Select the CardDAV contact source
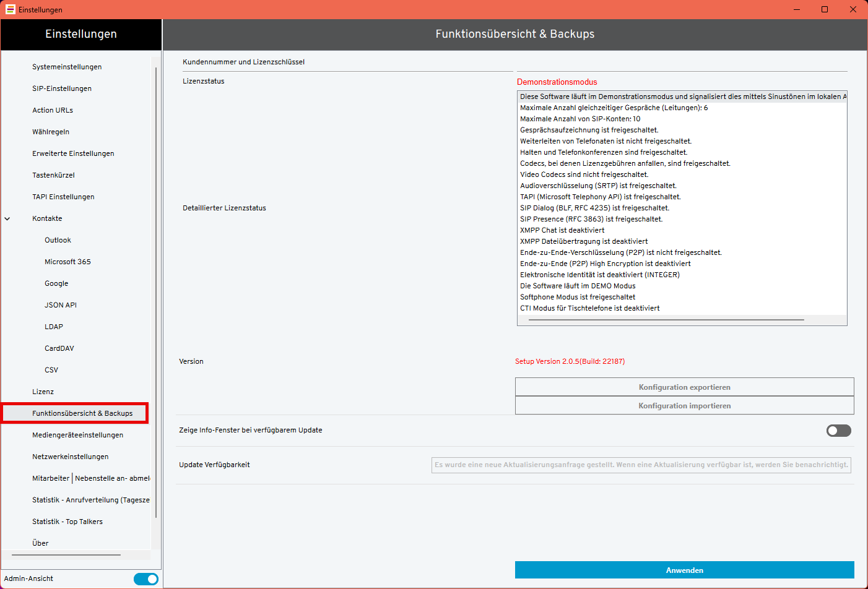The width and height of the screenshot is (868, 589). (x=59, y=348)
